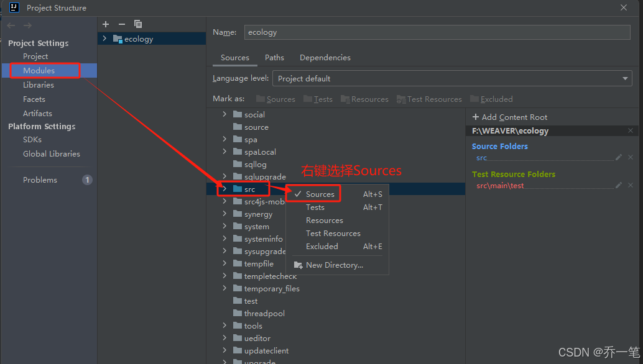Image resolution: width=643 pixels, height=364 pixels.
Task: Expand the ecology module node
Action: [104, 39]
